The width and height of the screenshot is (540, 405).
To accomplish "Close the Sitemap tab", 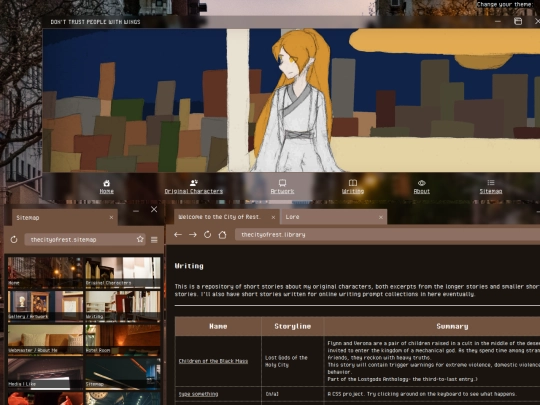I will [x=111, y=218].
